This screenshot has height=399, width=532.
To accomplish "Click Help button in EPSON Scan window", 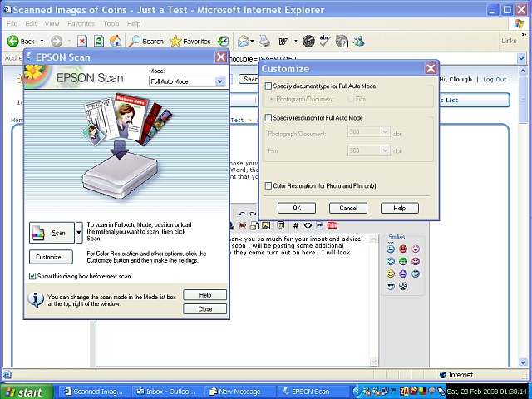I will tap(205, 295).
